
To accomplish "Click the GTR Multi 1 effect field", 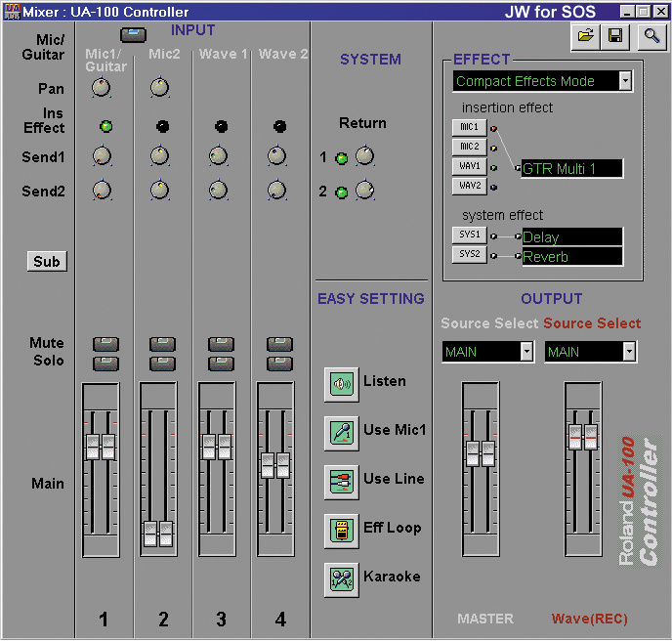I will click(x=572, y=169).
